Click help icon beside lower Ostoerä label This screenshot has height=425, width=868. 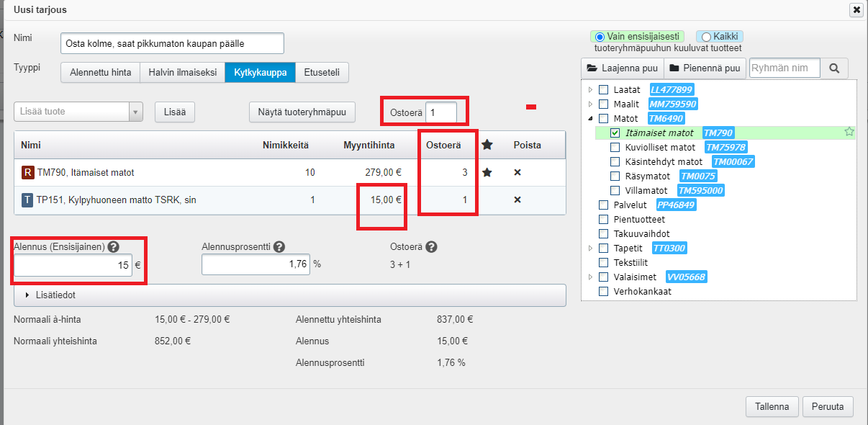(430, 246)
